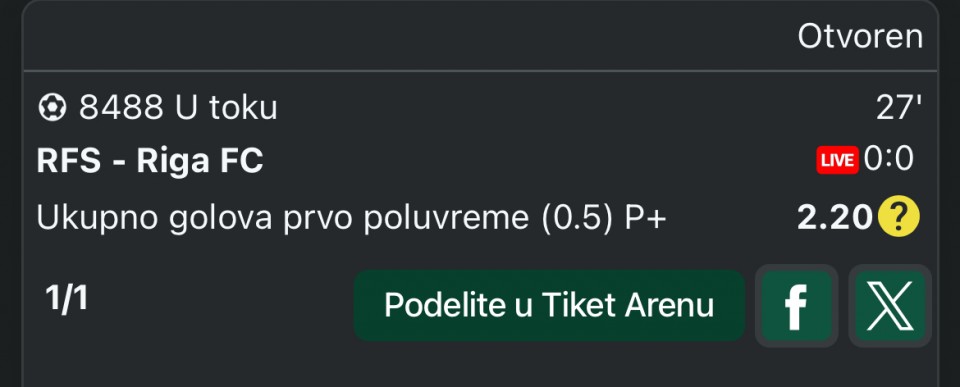
Task: Select the Riga FC away team name
Action: tap(200, 162)
